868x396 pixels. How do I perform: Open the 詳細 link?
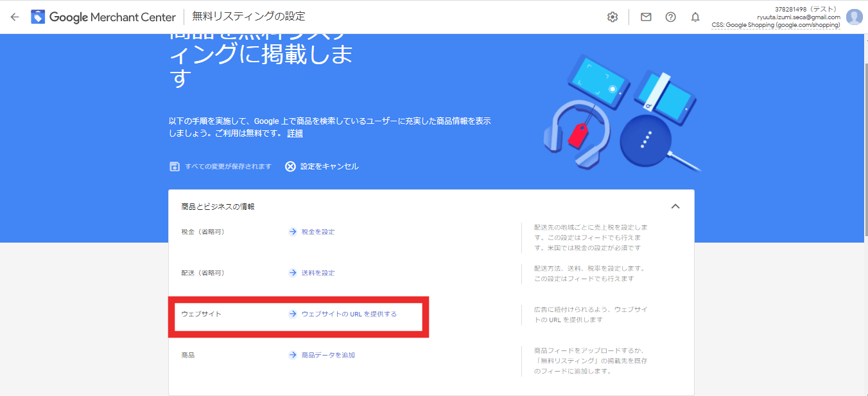(295, 133)
